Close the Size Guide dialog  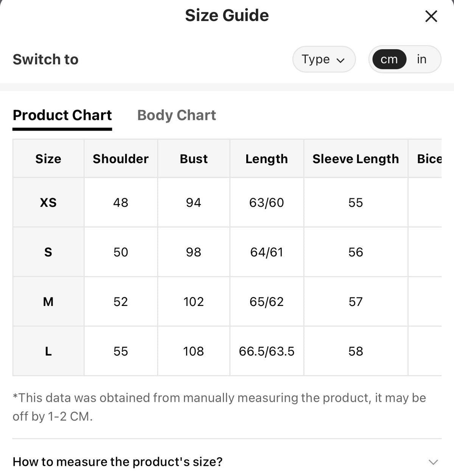tap(431, 16)
